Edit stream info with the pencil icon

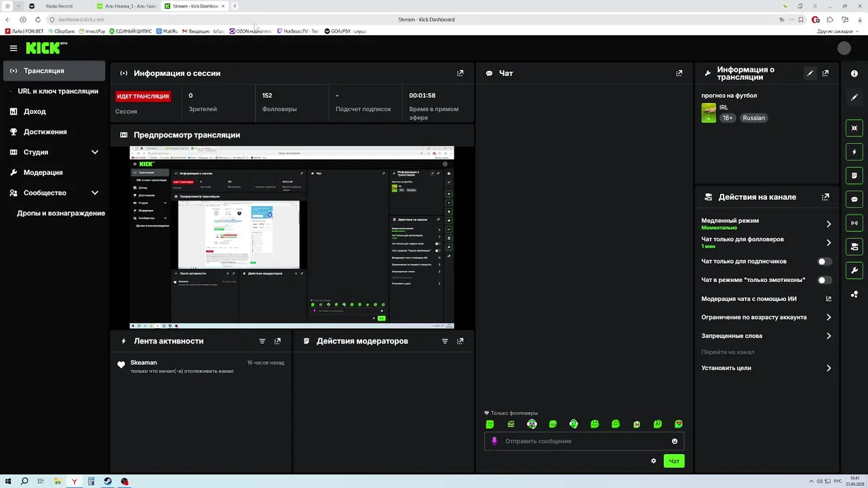coord(810,73)
